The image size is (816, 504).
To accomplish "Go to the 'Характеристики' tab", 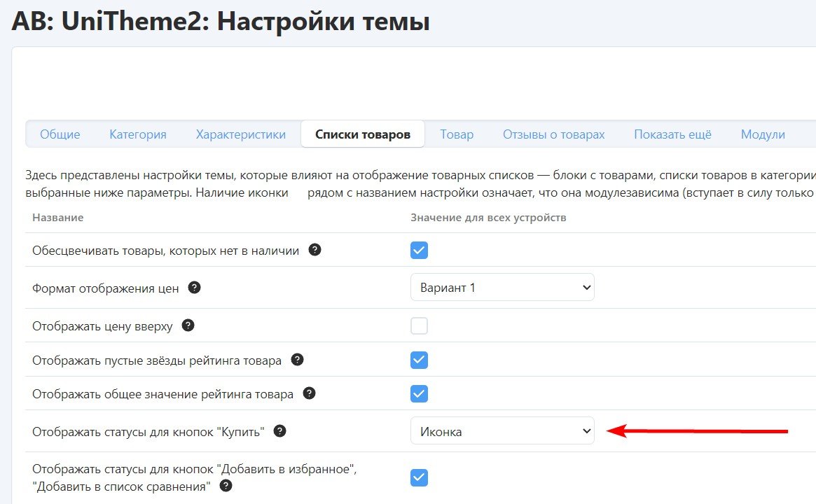I will tap(241, 134).
